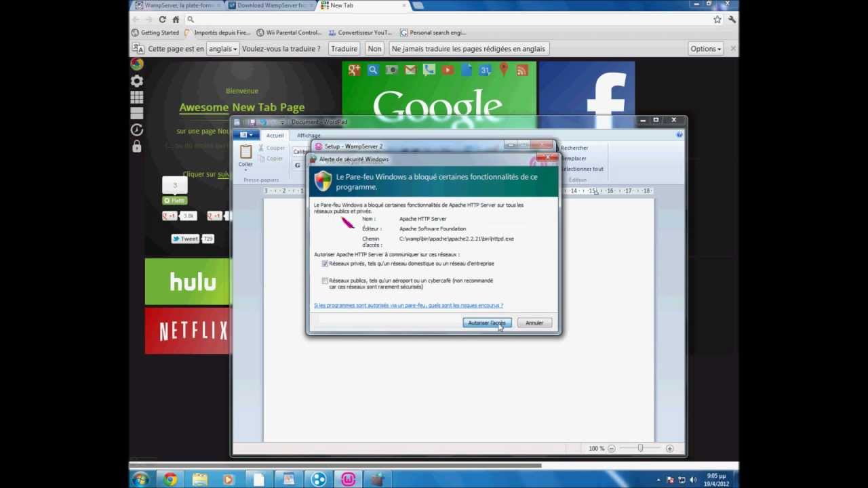Image resolution: width=868 pixels, height=488 pixels.
Task: Zoom in with WordPad plus button
Action: coord(669,449)
